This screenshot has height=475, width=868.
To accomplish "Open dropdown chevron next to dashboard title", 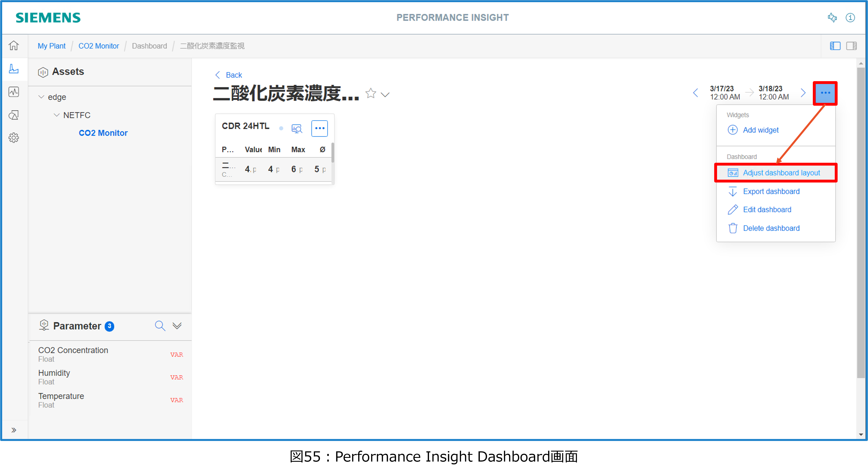I will point(385,95).
